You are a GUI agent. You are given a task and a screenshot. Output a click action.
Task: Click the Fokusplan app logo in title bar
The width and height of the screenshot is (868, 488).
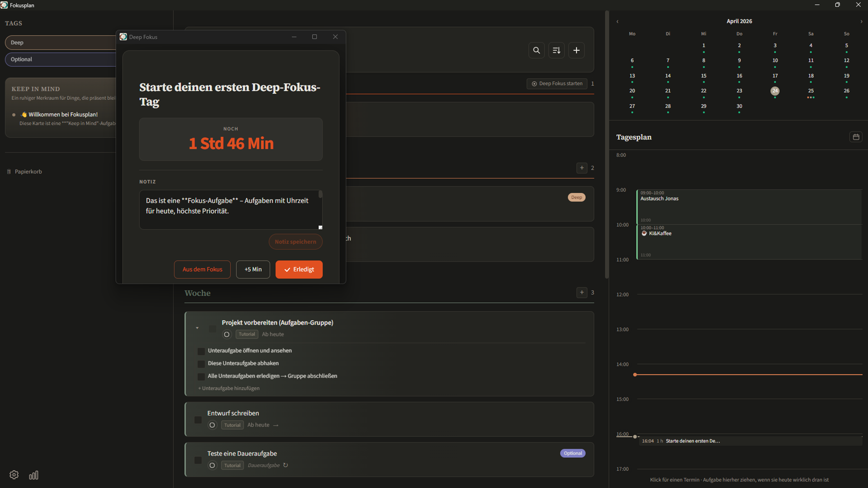[4, 5]
